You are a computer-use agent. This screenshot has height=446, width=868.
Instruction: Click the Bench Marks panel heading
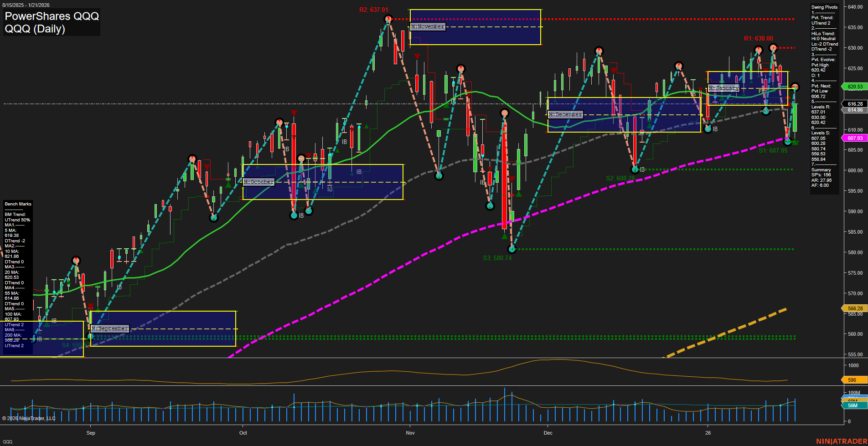[x=18, y=204]
